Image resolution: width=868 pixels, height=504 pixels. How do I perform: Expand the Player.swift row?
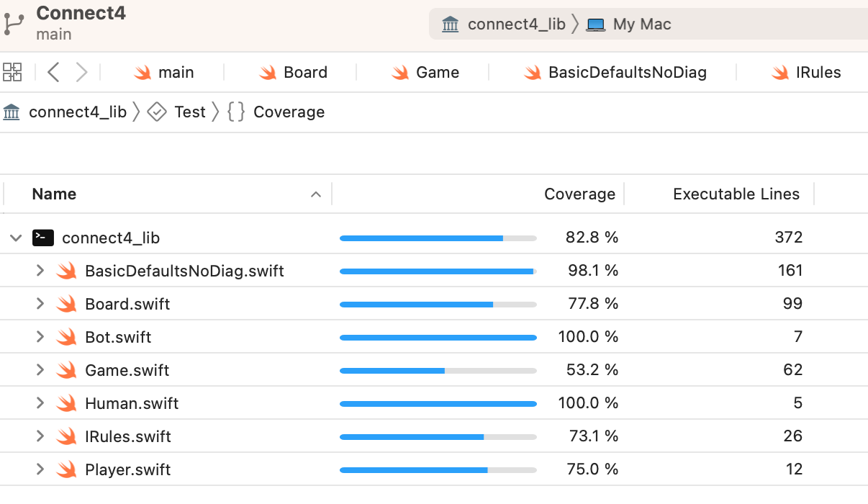(40, 469)
